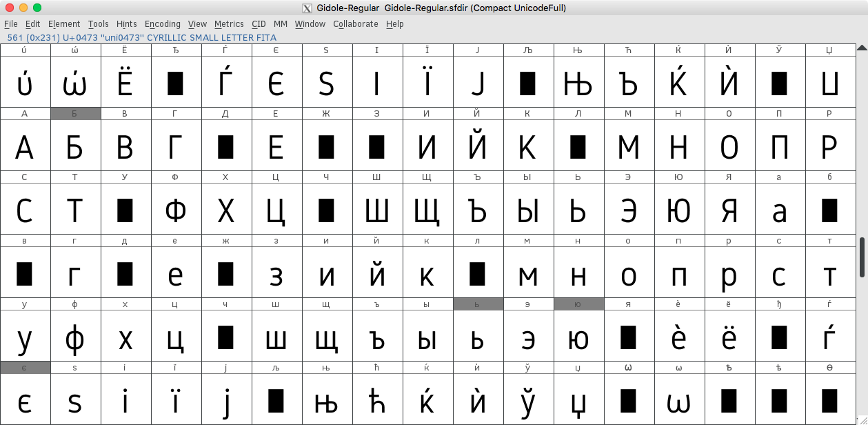Select the small ё glyph cell
The width and height of the screenshot is (868, 425).
point(729,336)
